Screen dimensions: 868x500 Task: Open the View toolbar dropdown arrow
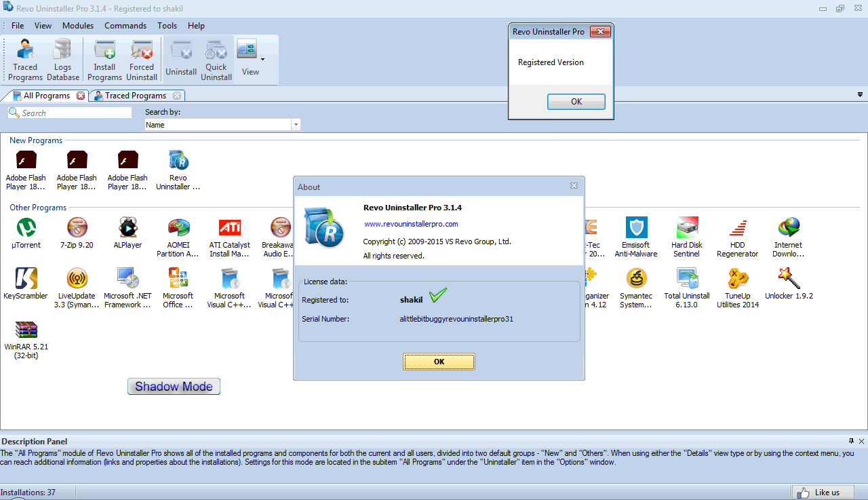(262, 59)
